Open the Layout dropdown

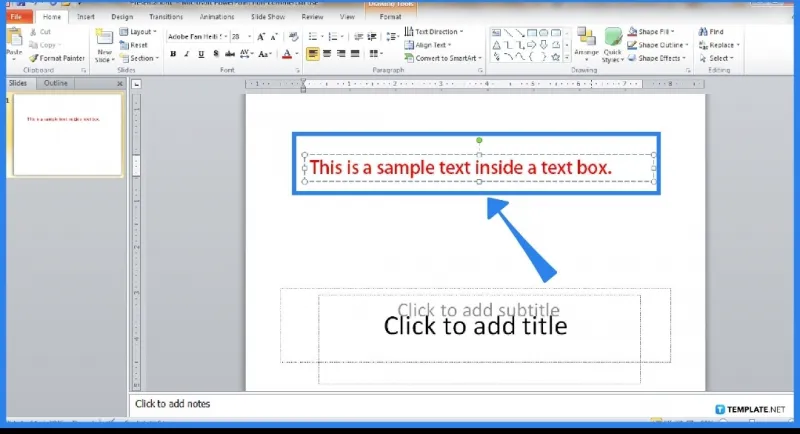pos(138,32)
